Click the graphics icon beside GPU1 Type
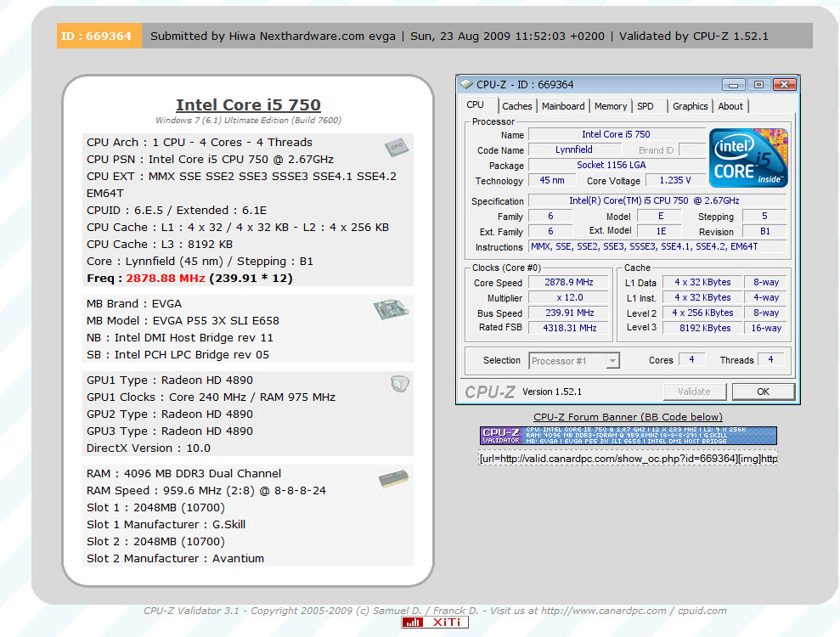Image resolution: width=840 pixels, height=637 pixels. (x=400, y=384)
